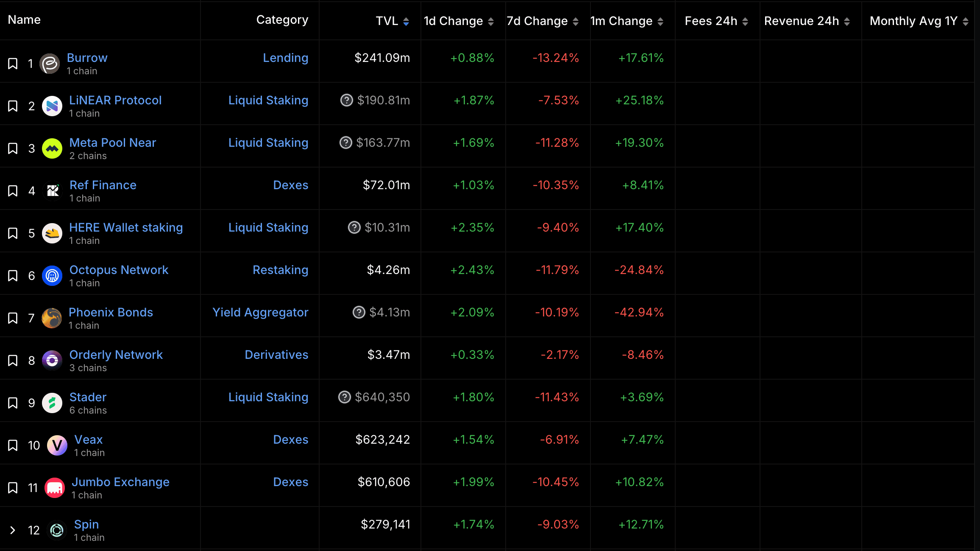Bookmark the Ref Finance row
Viewport: 980px width, 551px height.
[x=13, y=191]
